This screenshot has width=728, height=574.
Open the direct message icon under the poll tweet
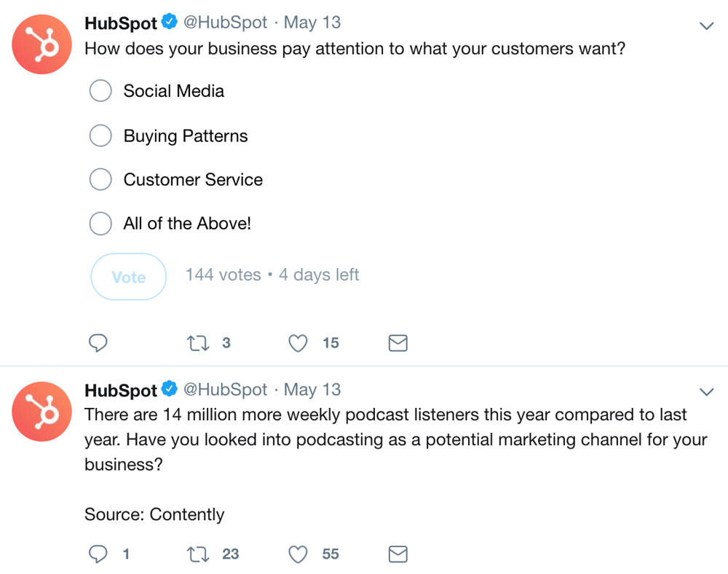(397, 342)
